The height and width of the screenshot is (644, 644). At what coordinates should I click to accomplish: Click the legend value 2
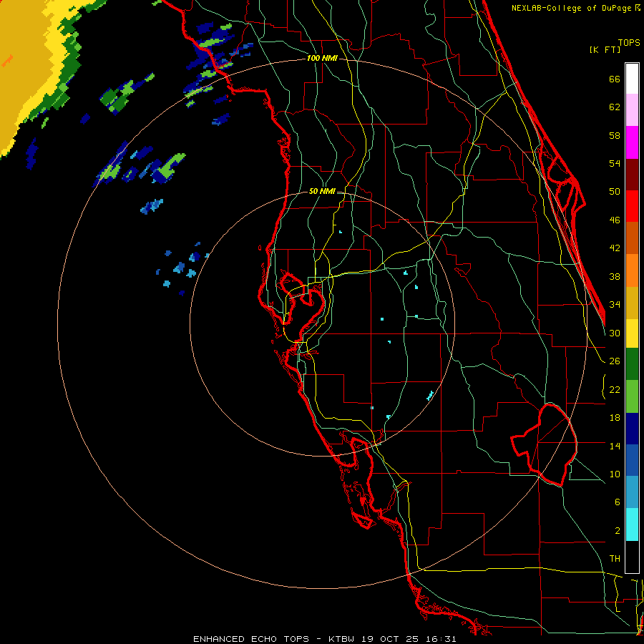click(x=617, y=531)
